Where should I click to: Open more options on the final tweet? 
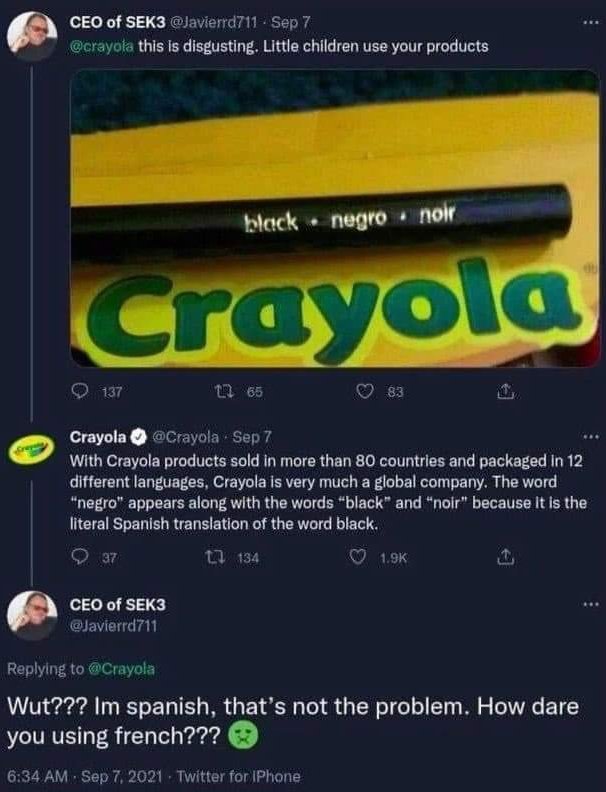pyautogui.click(x=589, y=604)
